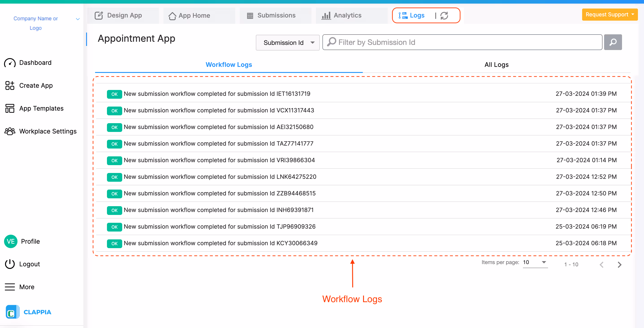644x328 pixels.
Task: Switch to the All Logs tab
Action: pyautogui.click(x=496, y=65)
